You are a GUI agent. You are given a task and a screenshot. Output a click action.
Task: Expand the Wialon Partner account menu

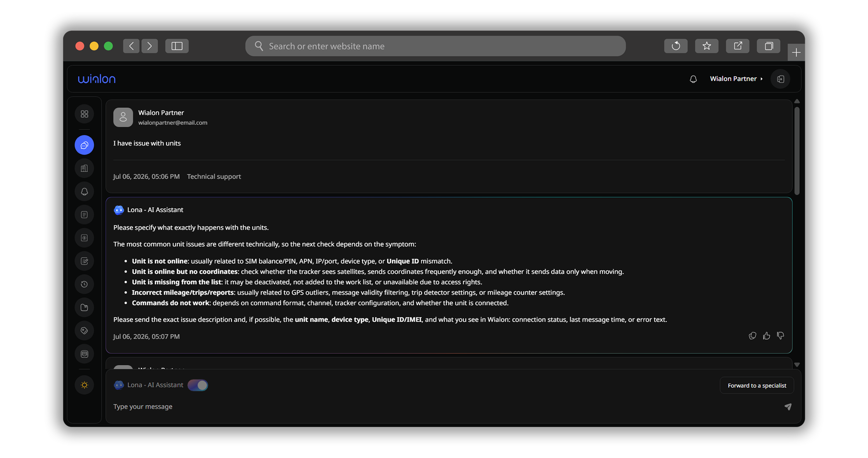click(736, 79)
